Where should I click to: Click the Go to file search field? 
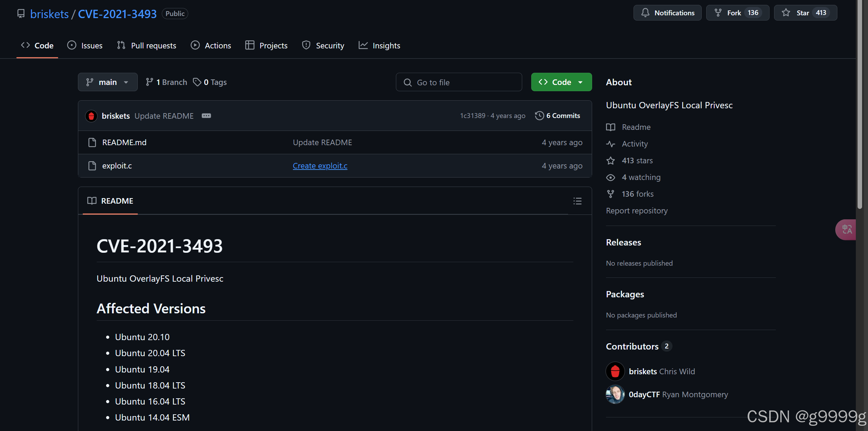[459, 83]
